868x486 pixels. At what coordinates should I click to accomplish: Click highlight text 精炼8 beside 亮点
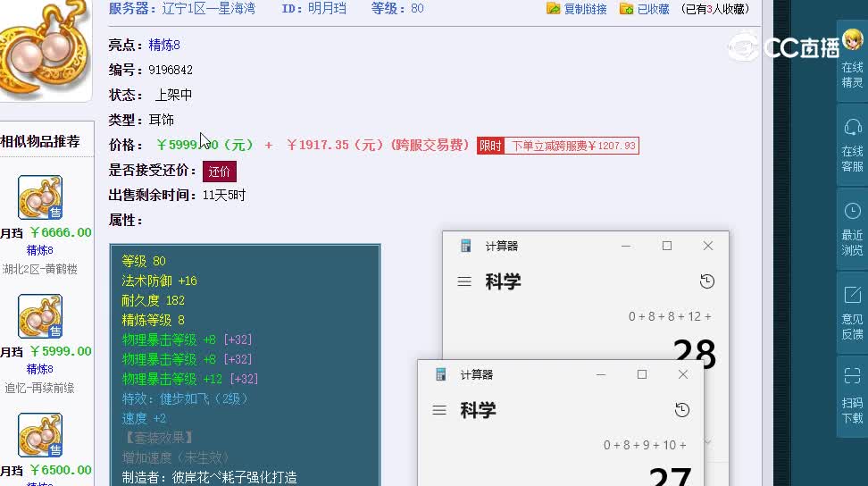(163, 45)
